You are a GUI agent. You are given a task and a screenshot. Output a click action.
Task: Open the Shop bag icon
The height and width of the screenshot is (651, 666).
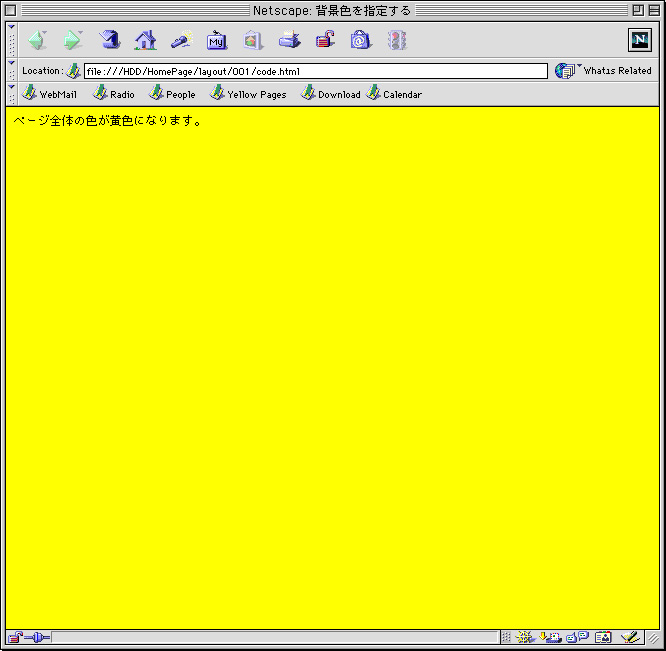point(361,40)
